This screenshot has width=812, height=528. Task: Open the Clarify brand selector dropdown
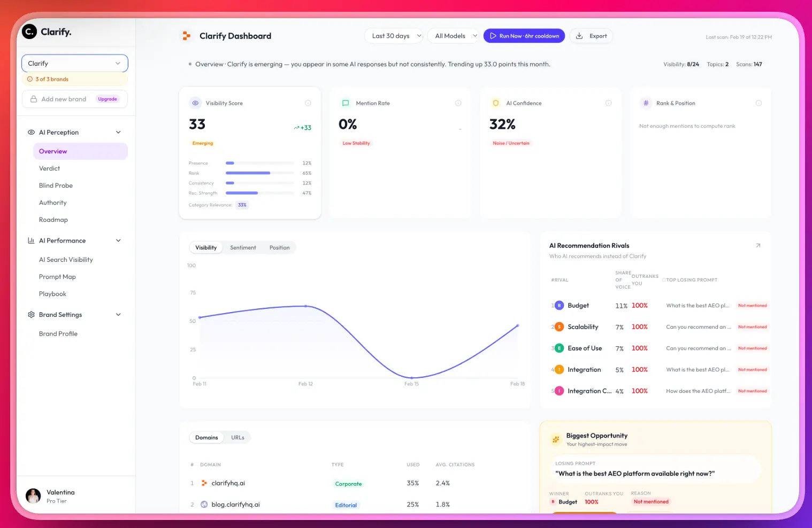click(75, 63)
